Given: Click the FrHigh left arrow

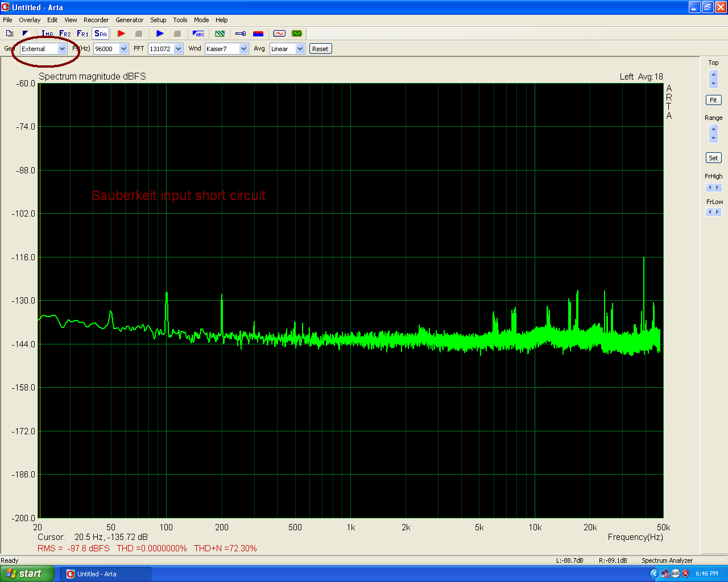Looking at the screenshot, I should [x=710, y=188].
